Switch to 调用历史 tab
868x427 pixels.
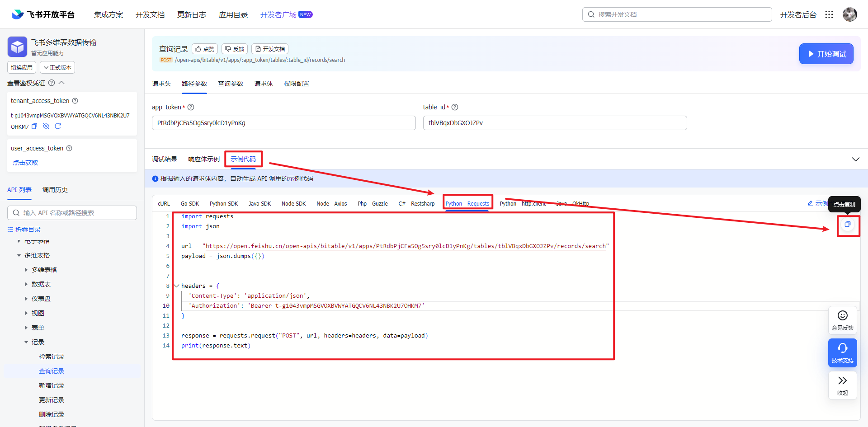coord(55,190)
